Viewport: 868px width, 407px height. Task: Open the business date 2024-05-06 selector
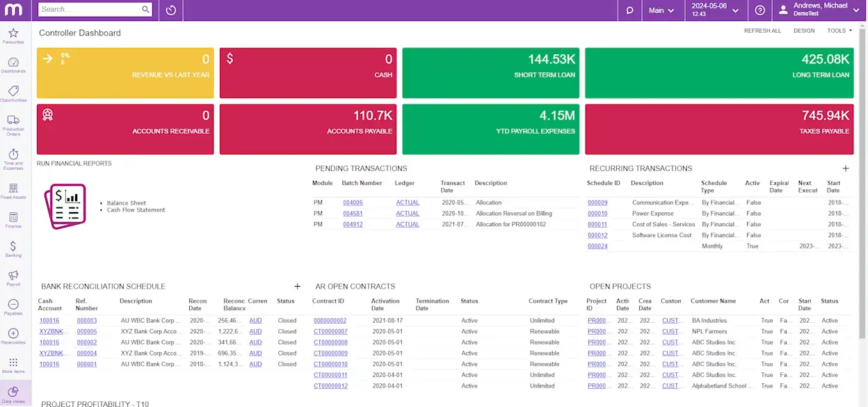click(x=711, y=10)
